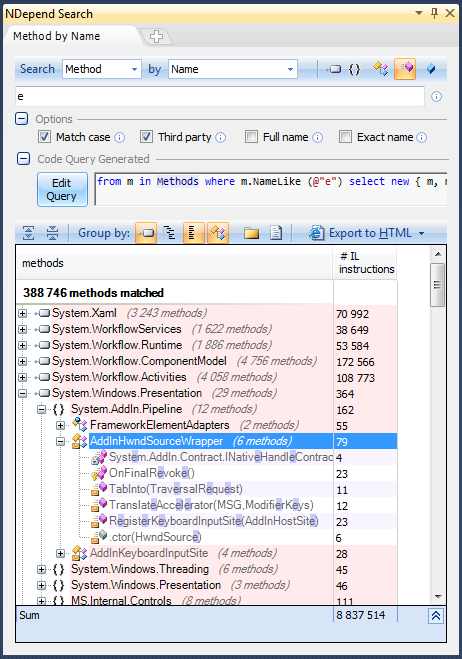This screenshot has width=462, height=659.
Task: Toggle Group by type icon
Action: pyautogui.click(x=218, y=233)
